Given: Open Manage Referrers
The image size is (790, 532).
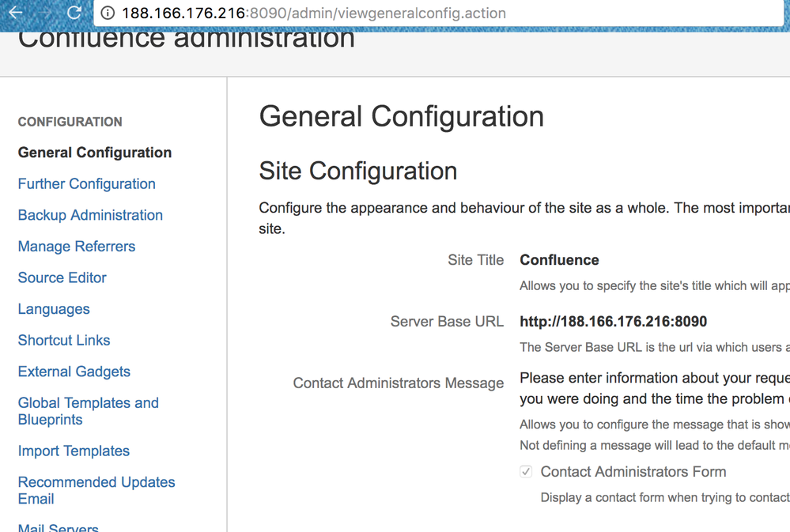Looking at the screenshot, I should [77, 247].
